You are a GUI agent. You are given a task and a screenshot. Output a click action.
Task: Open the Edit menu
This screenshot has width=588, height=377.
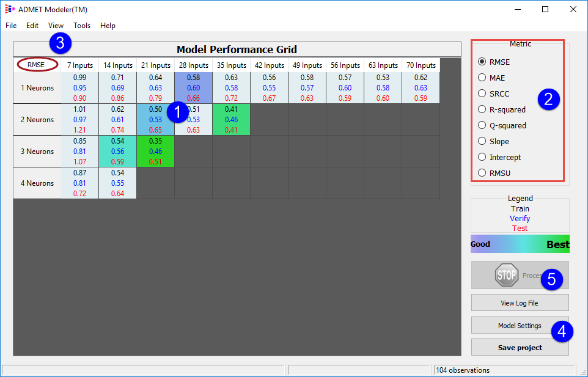point(32,26)
